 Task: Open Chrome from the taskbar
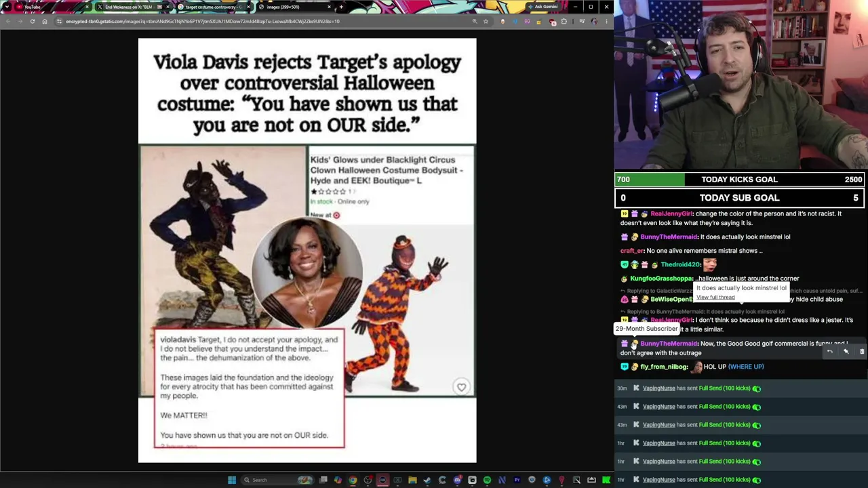tap(353, 480)
